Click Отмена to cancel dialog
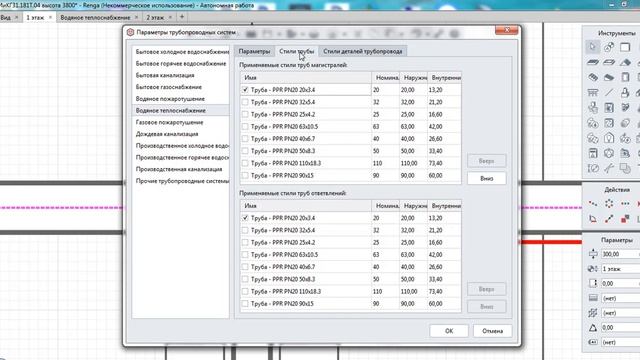The width and height of the screenshot is (640, 360). pyautogui.click(x=492, y=331)
